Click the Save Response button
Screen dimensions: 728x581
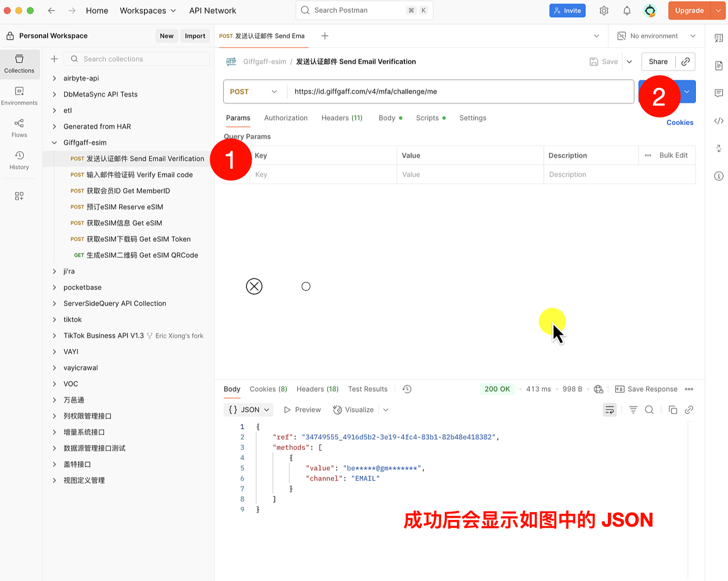click(x=646, y=389)
